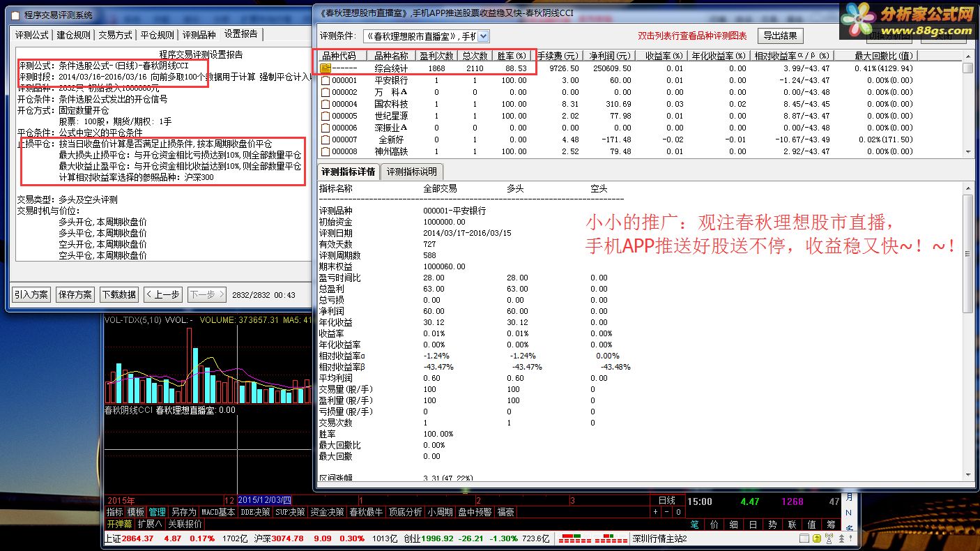
Task: Switch to the 评测公式 tab
Action: [x=32, y=34]
